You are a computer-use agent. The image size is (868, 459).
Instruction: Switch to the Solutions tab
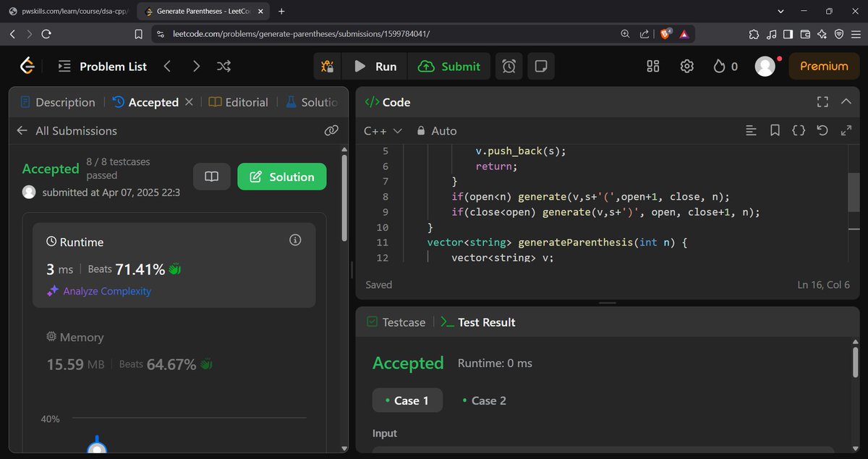click(x=311, y=102)
